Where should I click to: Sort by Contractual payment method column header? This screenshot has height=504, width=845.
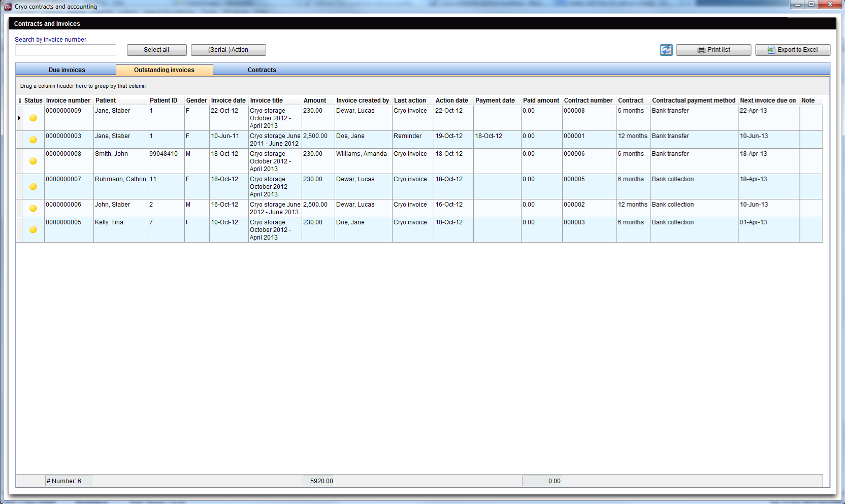click(694, 100)
